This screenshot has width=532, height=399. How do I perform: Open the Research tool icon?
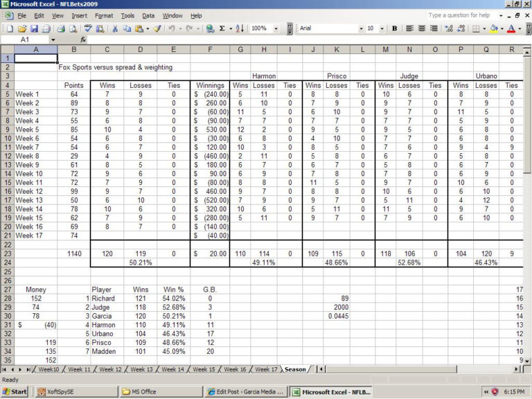click(100, 29)
